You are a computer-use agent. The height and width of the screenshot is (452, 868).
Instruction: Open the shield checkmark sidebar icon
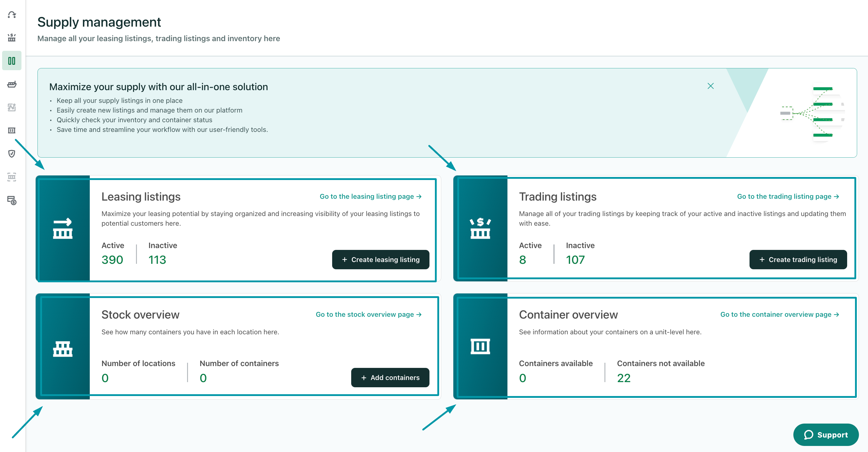12,154
